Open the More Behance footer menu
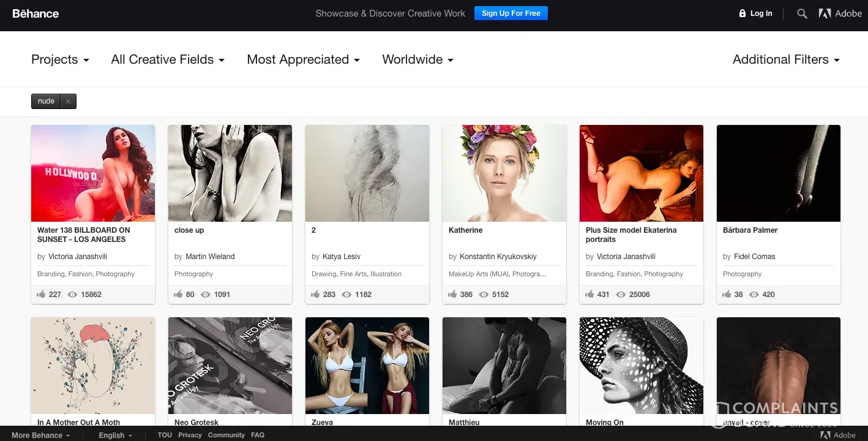868x441 pixels. pyautogui.click(x=40, y=435)
